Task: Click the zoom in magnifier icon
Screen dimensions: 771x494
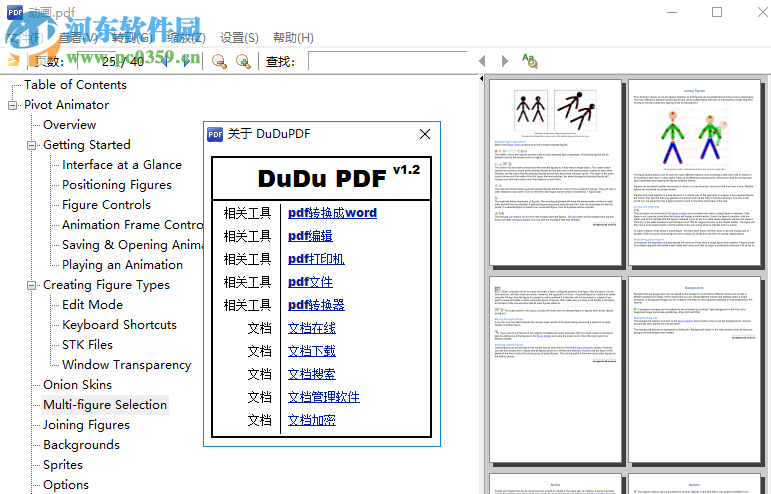Action: pos(243,61)
